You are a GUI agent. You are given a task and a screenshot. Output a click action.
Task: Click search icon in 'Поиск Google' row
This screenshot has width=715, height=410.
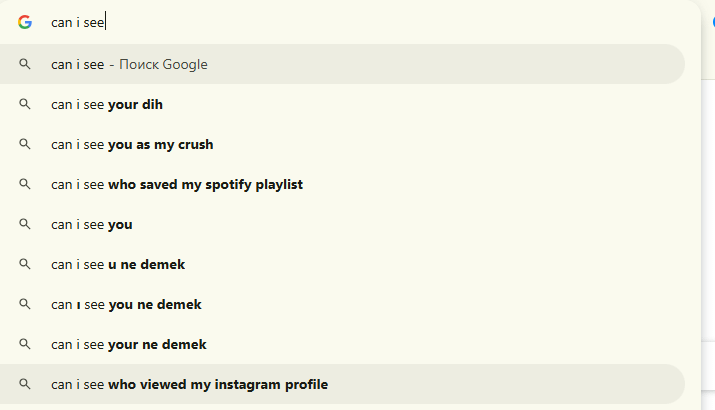pyautogui.click(x=25, y=64)
